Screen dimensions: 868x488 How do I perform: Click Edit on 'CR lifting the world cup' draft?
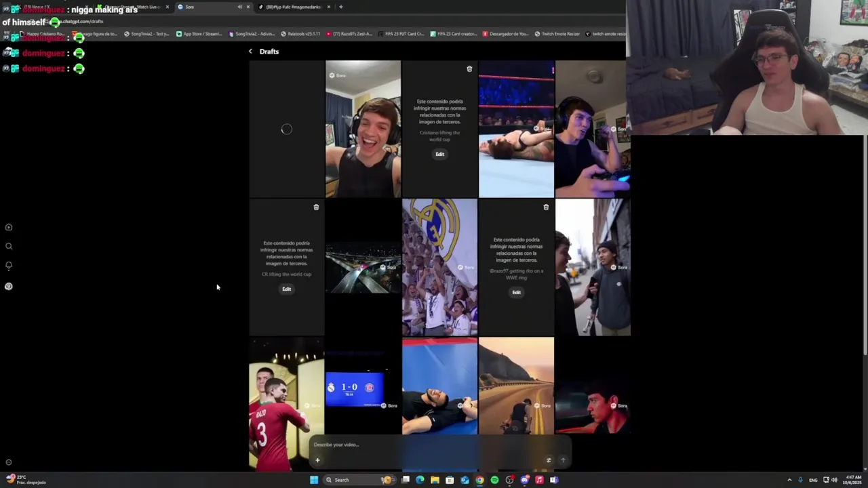point(286,289)
